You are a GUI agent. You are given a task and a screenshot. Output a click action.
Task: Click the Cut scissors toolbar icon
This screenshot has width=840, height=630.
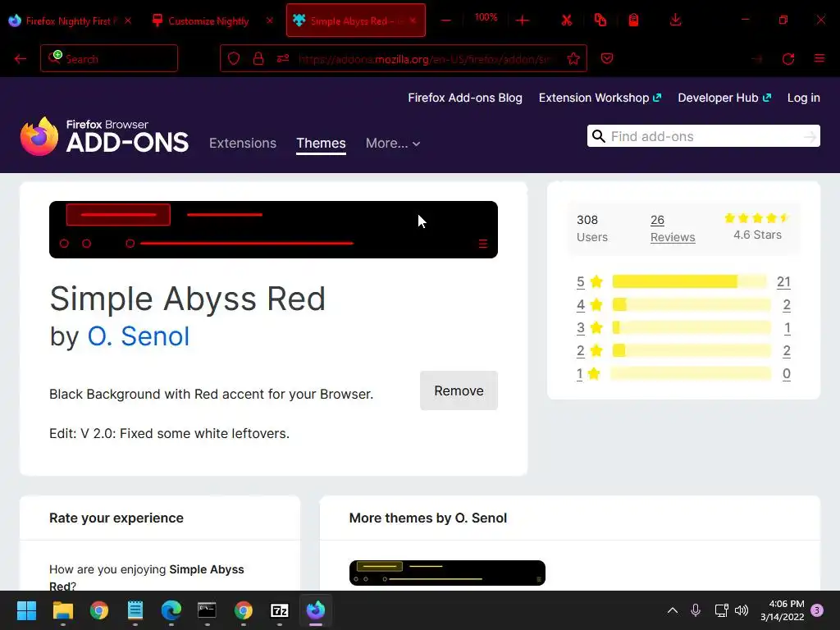[x=567, y=21]
